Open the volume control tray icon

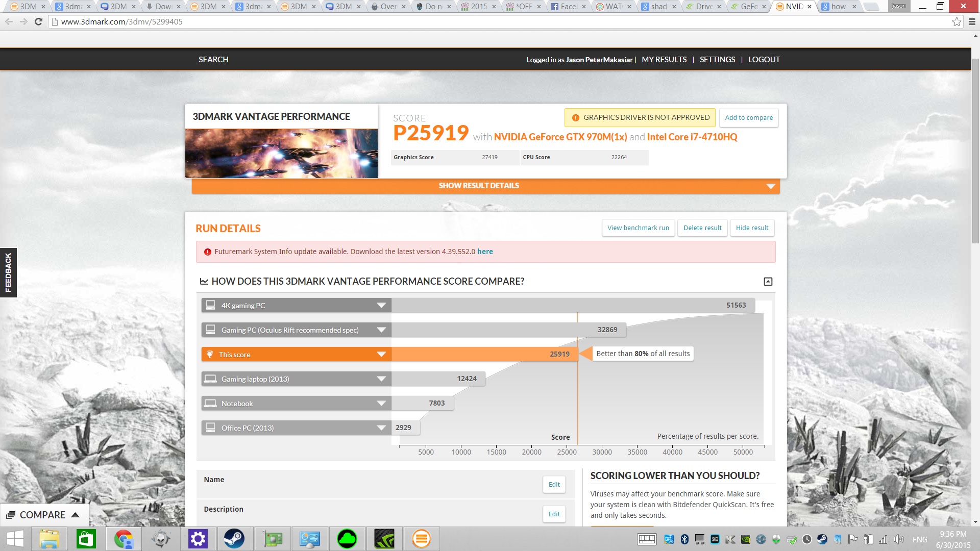click(899, 539)
